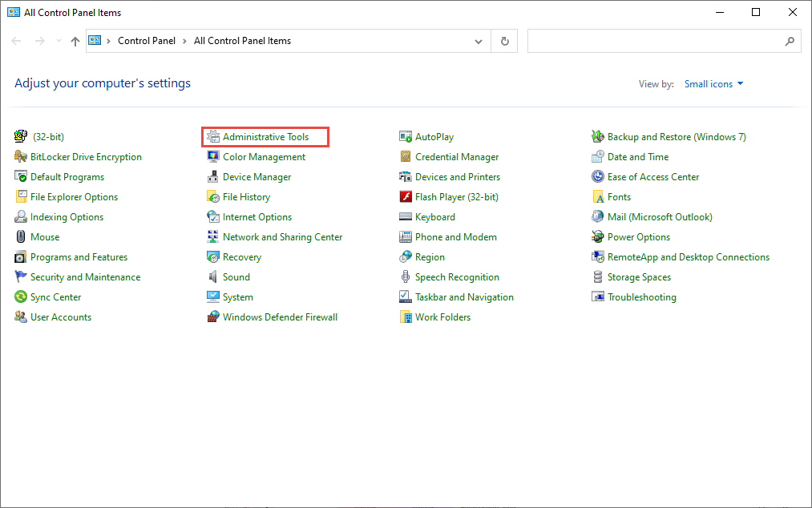Open the Device Manager icon
The height and width of the screenshot is (508, 812).
coord(213,177)
